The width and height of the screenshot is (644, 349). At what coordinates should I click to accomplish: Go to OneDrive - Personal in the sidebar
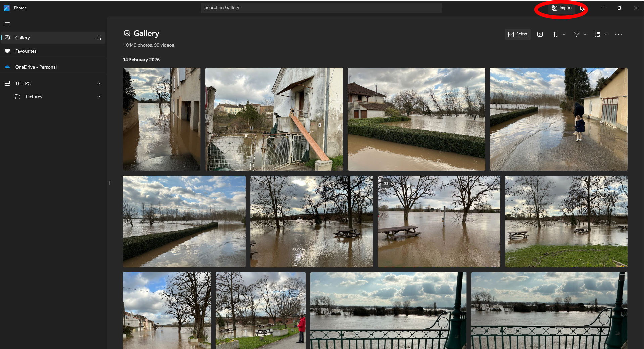(x=36, y=67)
